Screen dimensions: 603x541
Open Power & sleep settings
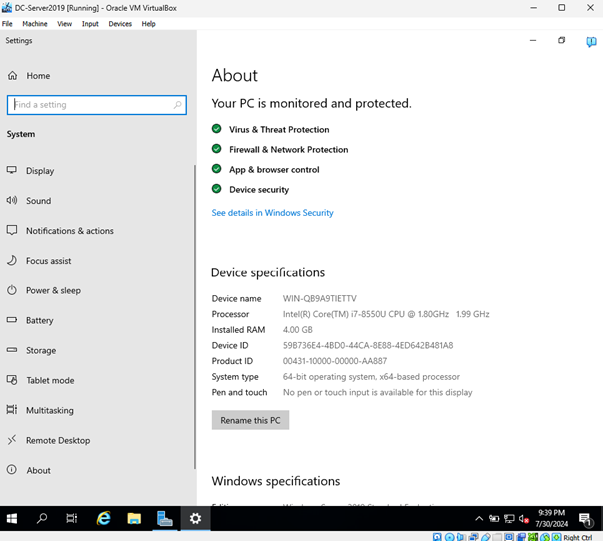53,291
